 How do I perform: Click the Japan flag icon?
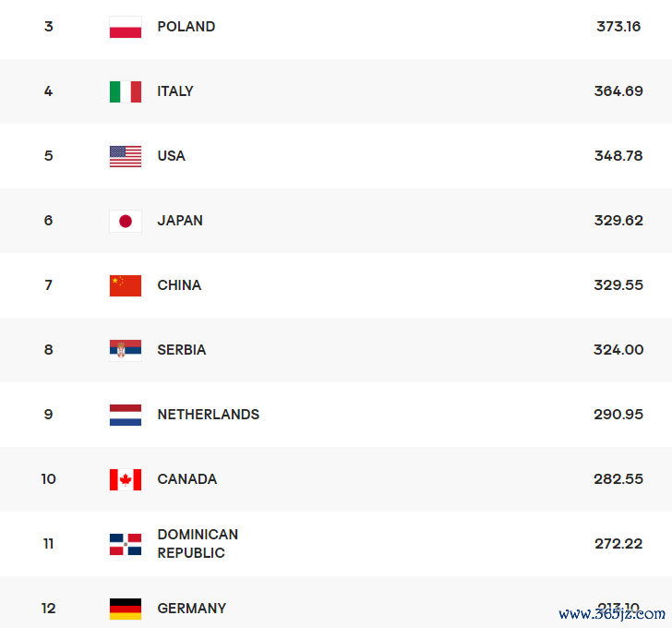126,222
